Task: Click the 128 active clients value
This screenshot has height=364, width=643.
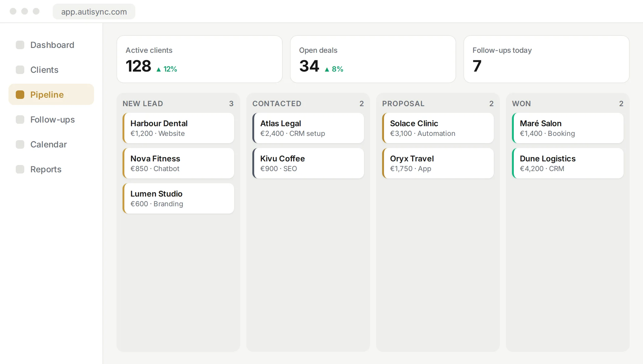Action: (x=138, y=66)
